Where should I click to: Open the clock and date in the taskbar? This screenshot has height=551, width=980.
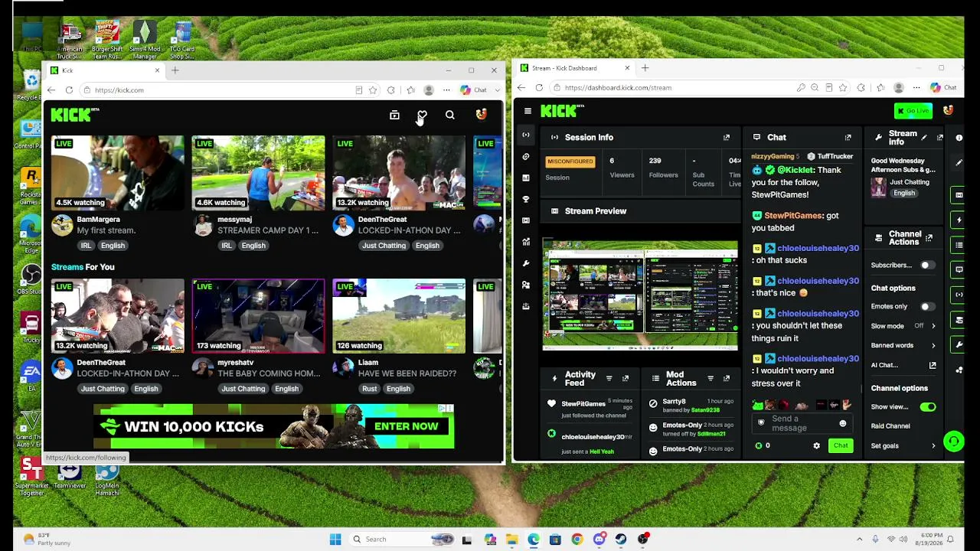[x=931, y=540]
